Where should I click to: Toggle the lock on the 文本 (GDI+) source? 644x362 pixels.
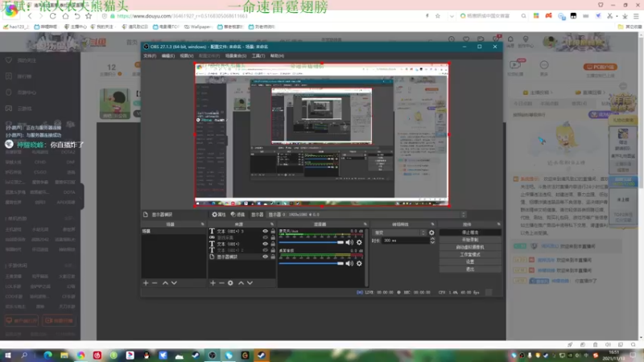pyautogui.click(x=273, y=244)
